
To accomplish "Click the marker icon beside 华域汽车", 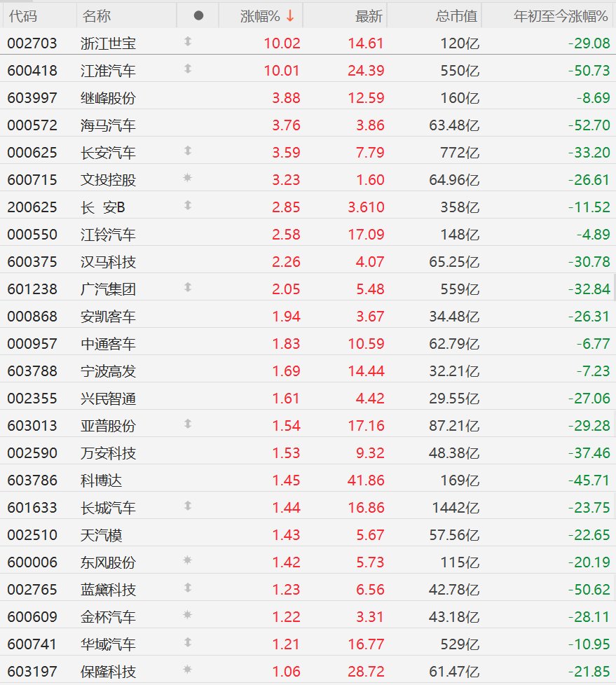I will [x=188, y=642].
